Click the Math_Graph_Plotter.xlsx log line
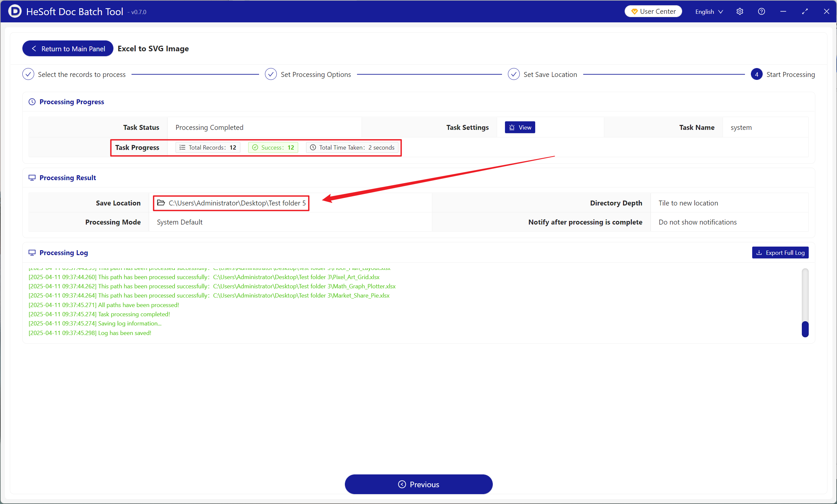The image size is (837, 504). (212, 286)
